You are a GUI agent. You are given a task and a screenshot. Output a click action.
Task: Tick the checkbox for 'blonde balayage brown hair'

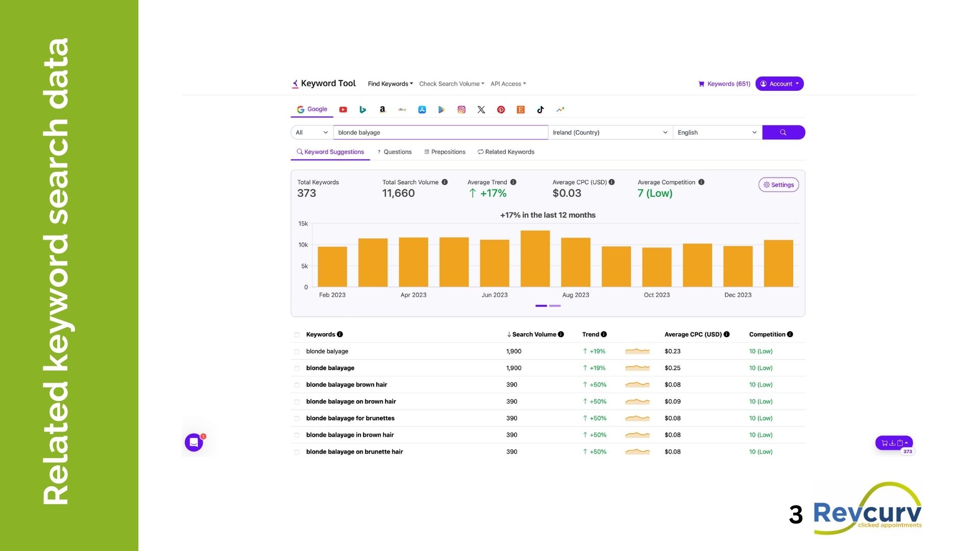tap(297, 385)
